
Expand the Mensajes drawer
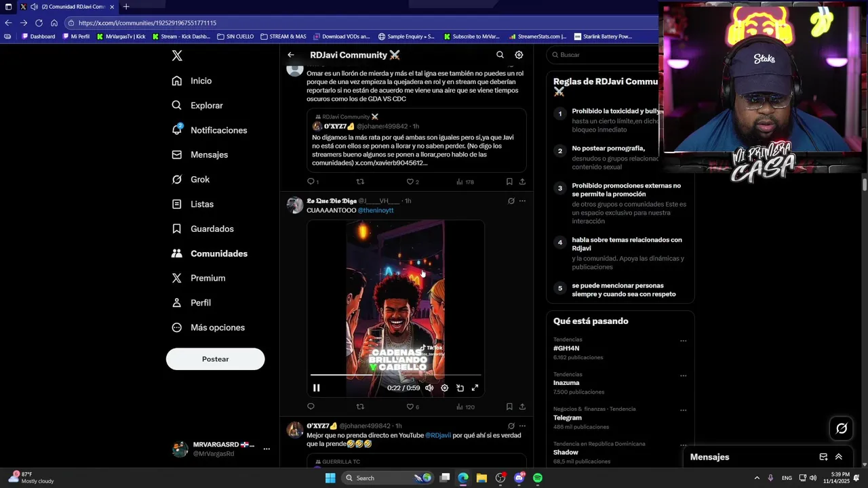click(839, 457)
